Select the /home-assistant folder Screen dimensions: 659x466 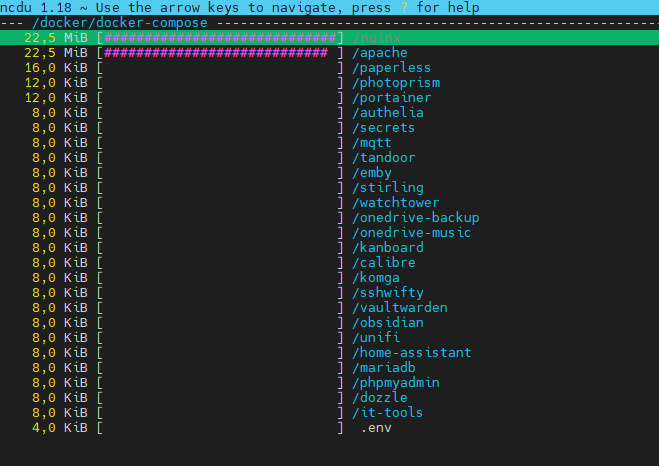[411, 352]
